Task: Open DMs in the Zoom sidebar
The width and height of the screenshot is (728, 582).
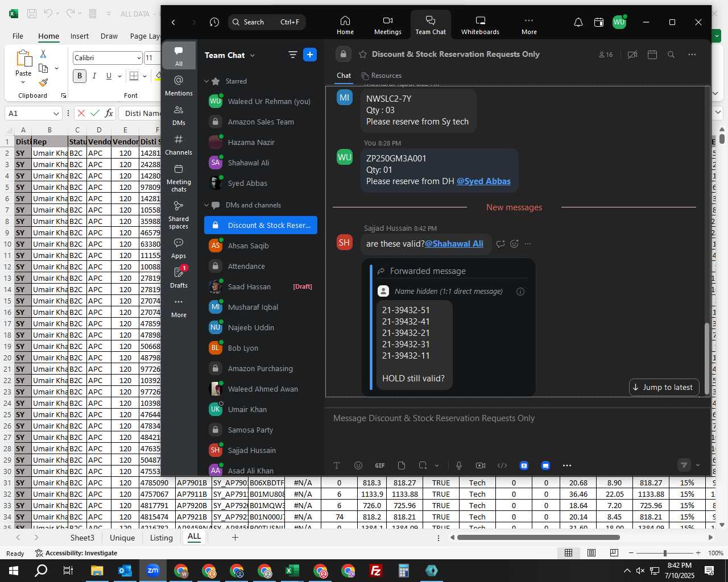Action: coord(179,115)
